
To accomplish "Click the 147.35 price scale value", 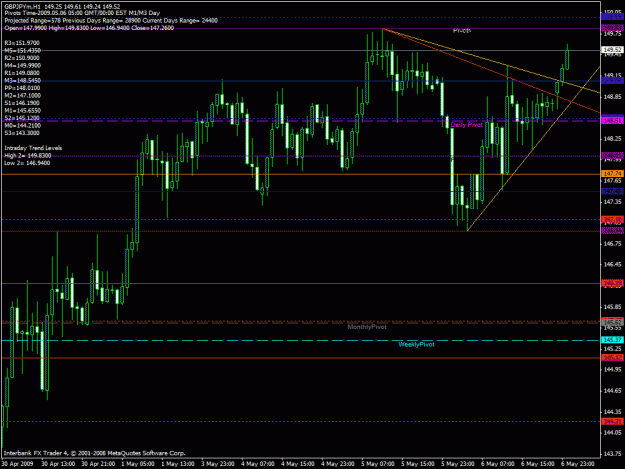I will tap(613, 202).
